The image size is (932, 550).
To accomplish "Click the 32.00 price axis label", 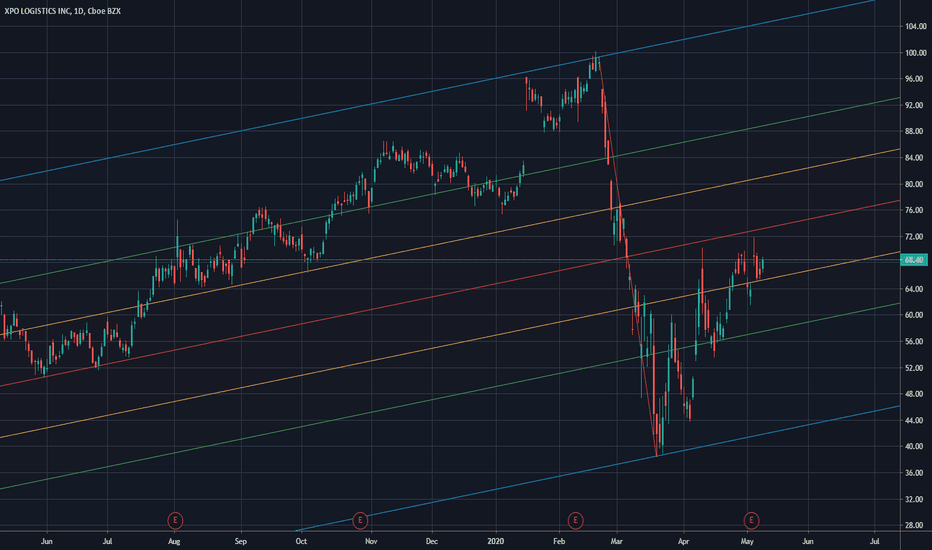I will click(x=915, y=499).
